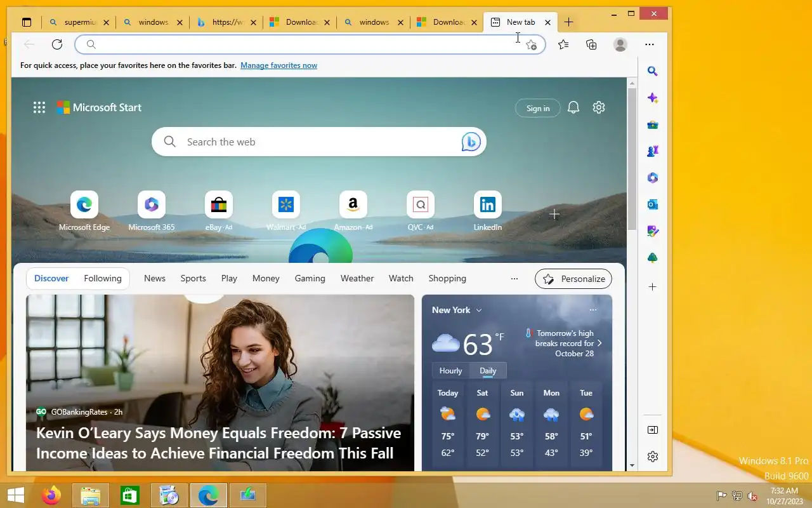Add a sidebar app with plus
The width and height of the screenshot is (812, 508).
point(652,287)
